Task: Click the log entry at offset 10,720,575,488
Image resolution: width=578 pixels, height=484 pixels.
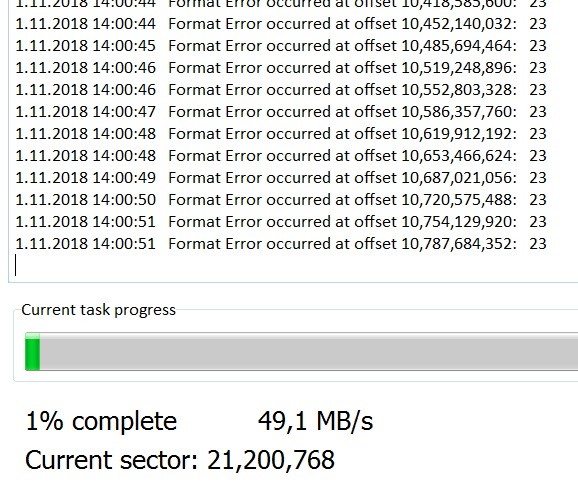Action: [281, 200]
